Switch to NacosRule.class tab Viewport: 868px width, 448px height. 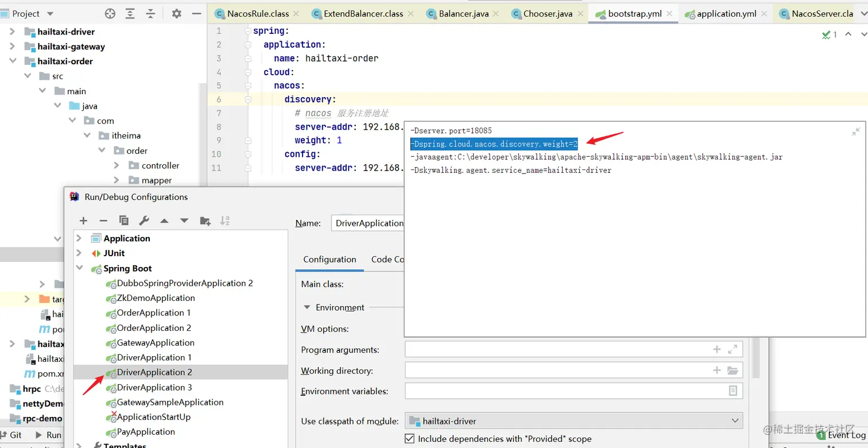[258, 13]
